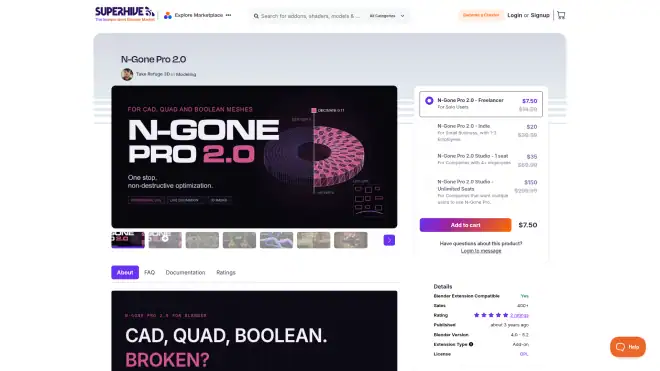Open the shopping cart icon
The width and height of the screenshot is (660, 371).
tap(561, 15)
